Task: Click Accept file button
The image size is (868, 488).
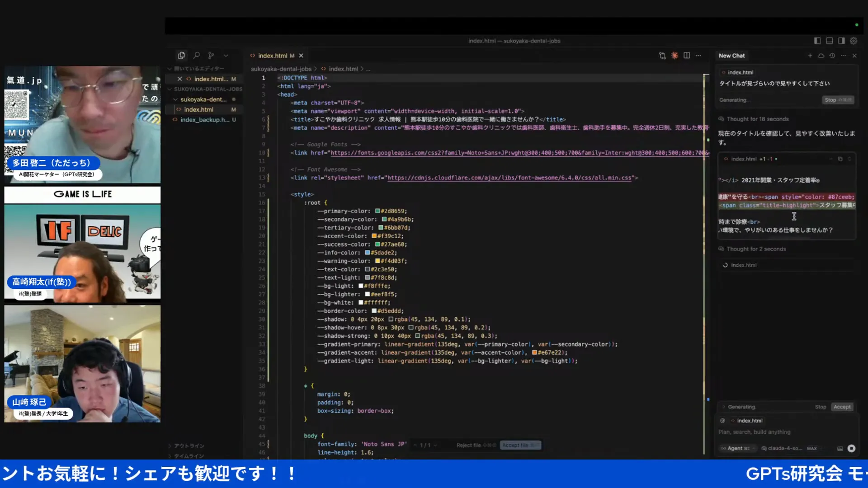Action: (520, 446)
